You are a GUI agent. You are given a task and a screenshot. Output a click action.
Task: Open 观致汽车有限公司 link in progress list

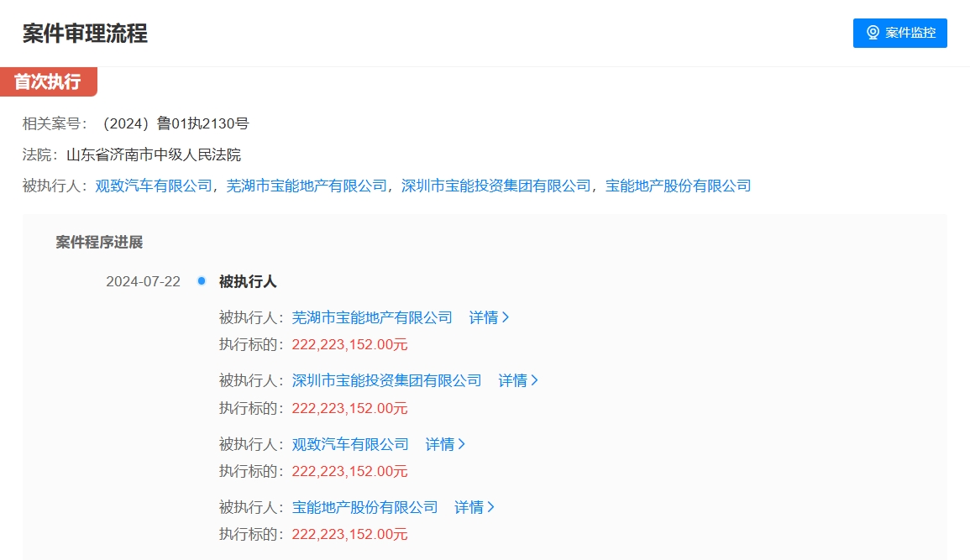tap(350, 444)
